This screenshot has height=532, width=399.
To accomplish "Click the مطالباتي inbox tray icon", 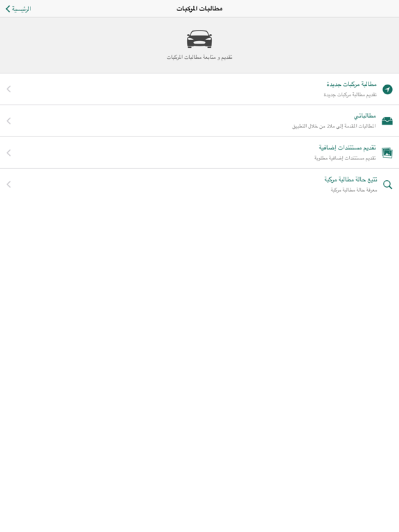I will tap(387, 121).
